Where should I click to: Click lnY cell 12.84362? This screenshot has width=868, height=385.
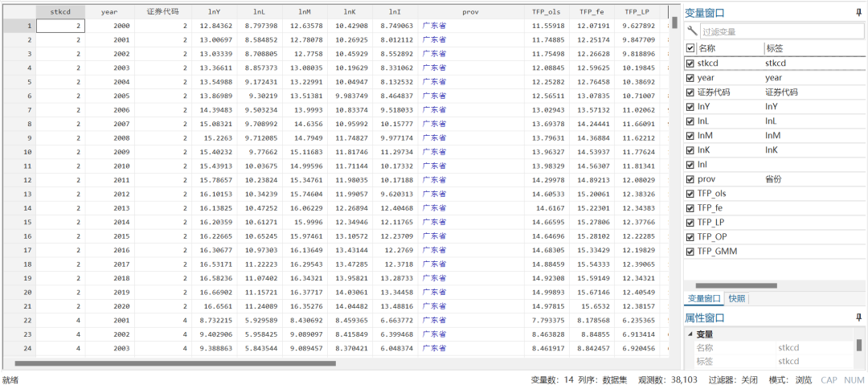(x=215, y=26)
